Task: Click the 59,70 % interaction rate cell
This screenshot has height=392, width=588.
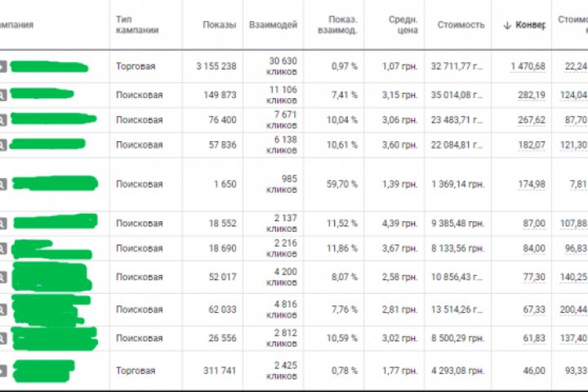Action: click(x=343, y=185)
